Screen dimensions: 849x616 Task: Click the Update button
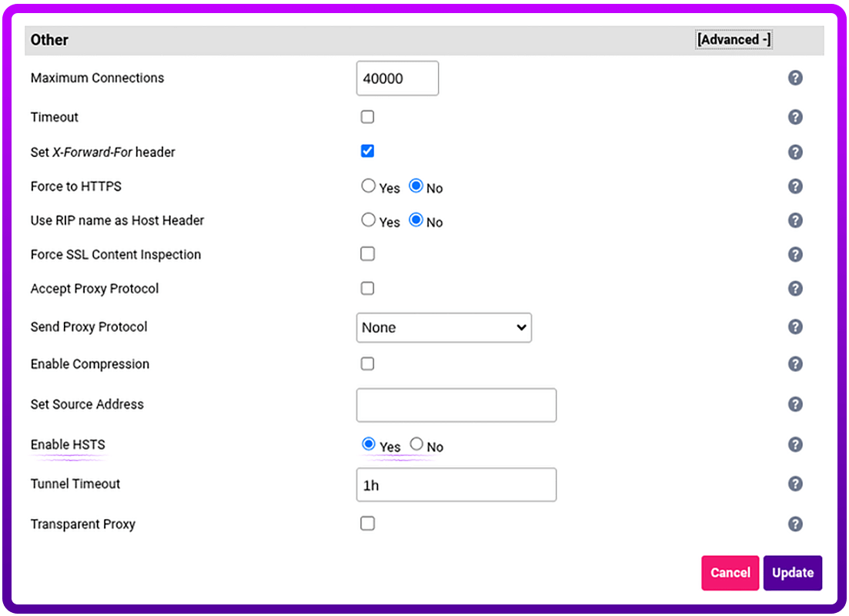tap(792, 573)
